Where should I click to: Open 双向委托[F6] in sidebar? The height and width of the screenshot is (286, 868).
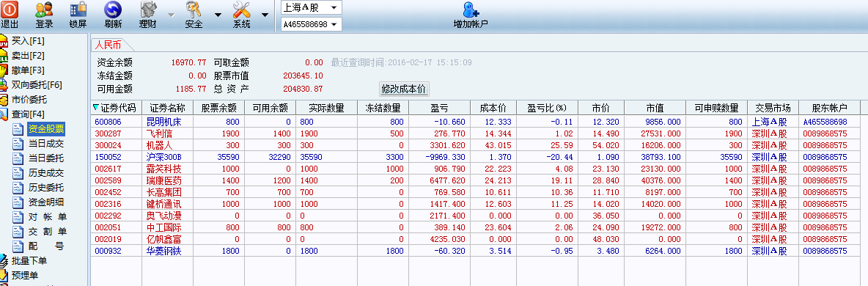pos(37,85)
